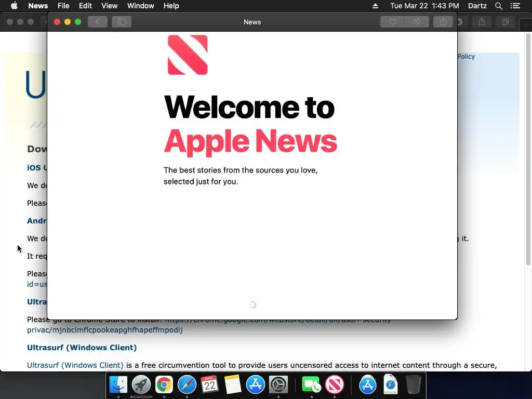Open the App Store icon beside Notes
This screenshot has width=532, height=399.
pos(256,385)
